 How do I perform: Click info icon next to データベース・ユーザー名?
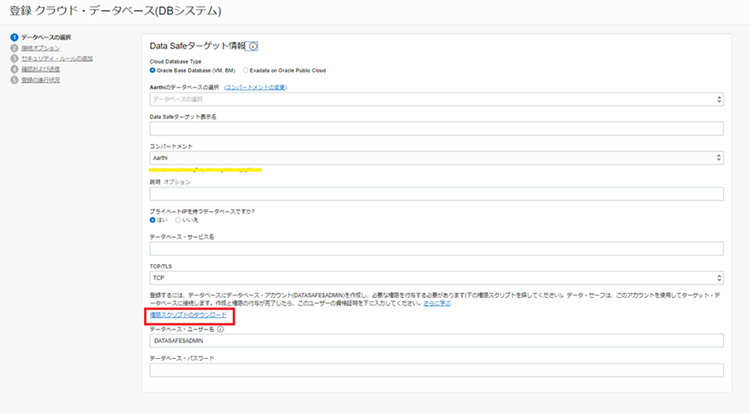[x=220, y=329]
